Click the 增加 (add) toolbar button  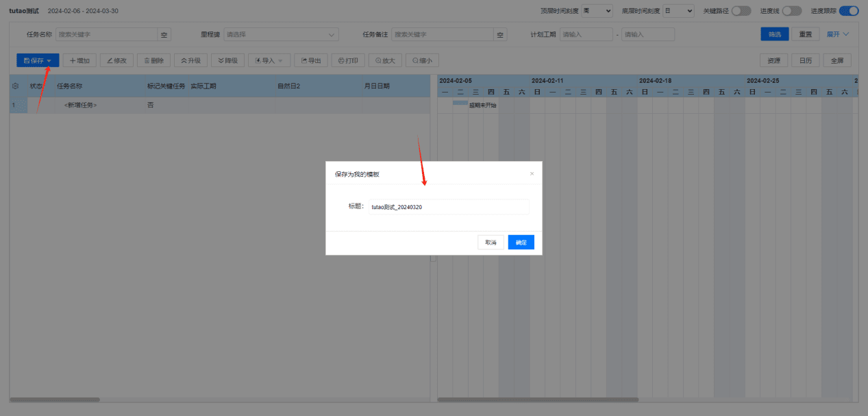point(79,60)
